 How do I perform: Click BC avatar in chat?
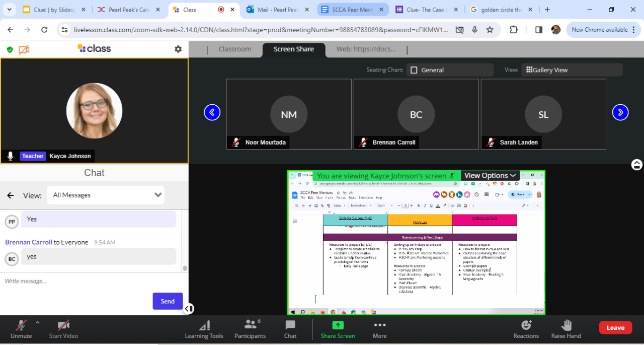click(12, 259)
